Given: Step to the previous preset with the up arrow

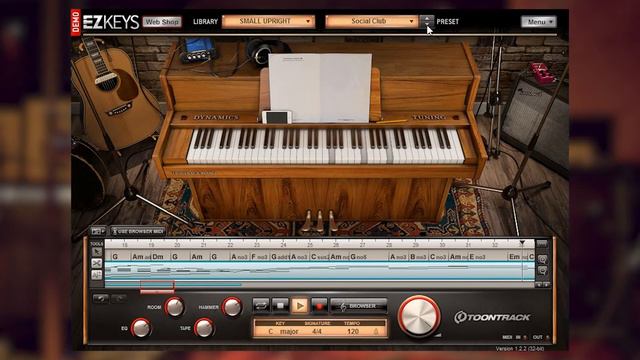Looking at the screenshot, I should pos(427,18).
